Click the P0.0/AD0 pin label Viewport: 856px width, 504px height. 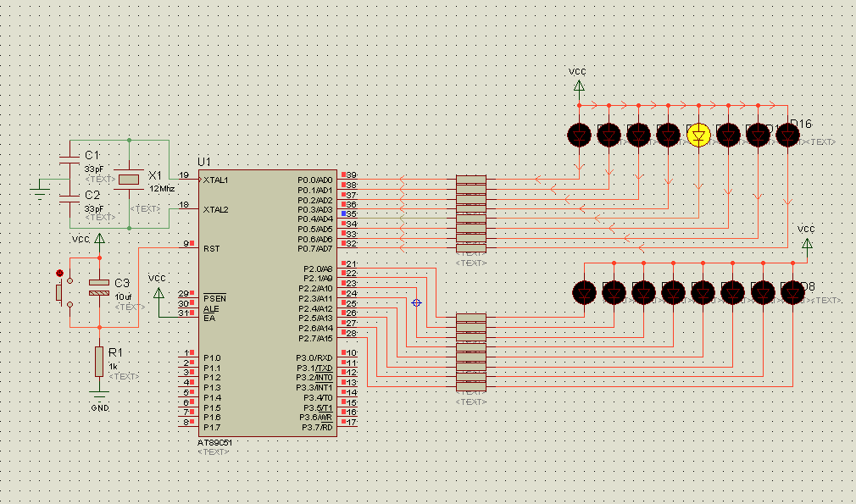click(x=315, y=180)
